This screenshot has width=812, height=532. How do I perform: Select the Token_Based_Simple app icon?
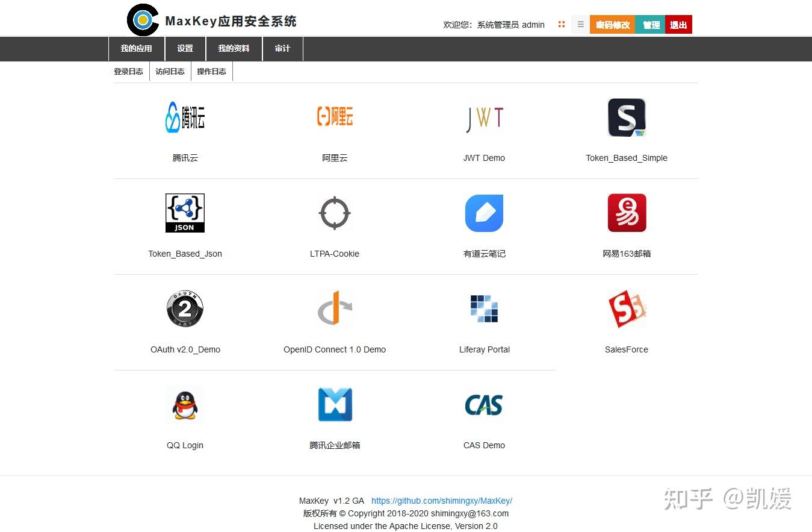[x=627, y=117]
